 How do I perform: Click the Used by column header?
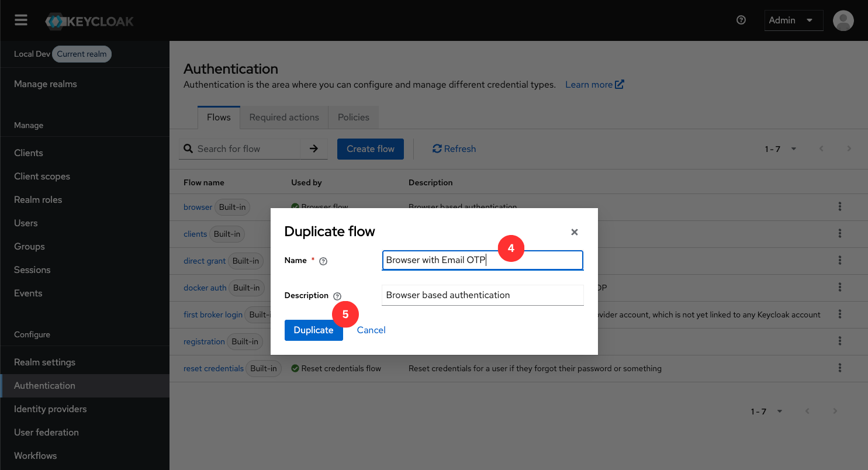click(x=307, y=182)
